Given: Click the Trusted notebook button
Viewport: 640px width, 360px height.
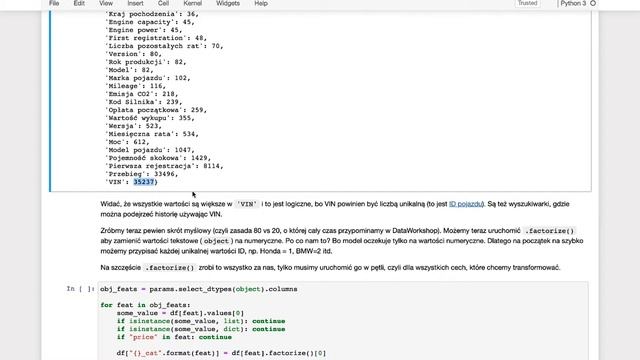Looking at the screenshot, I should (527, 3).
